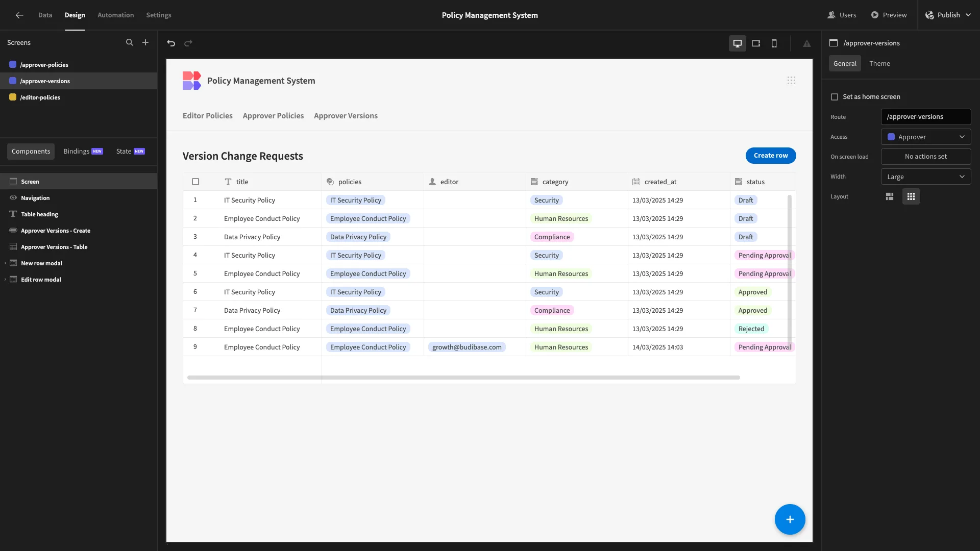
Task: Select the Screen component
Action: click(79, 182)
